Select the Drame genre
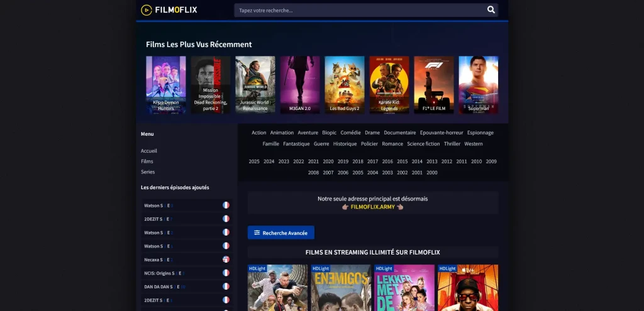This screenshot has width=644, height=311. click(x=372, y=133)
